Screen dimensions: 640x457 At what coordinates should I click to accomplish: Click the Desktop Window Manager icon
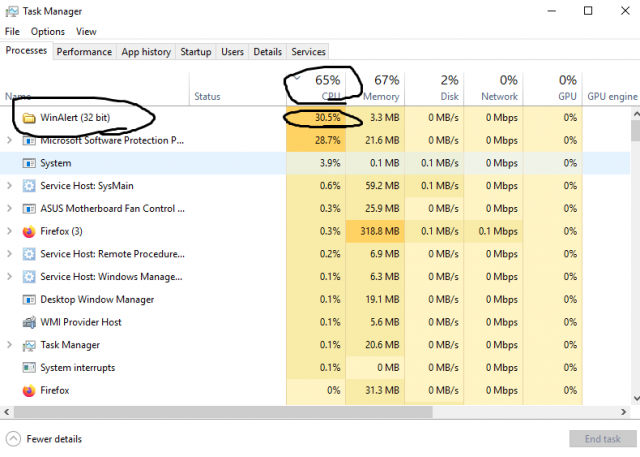[x=29, y=299]
